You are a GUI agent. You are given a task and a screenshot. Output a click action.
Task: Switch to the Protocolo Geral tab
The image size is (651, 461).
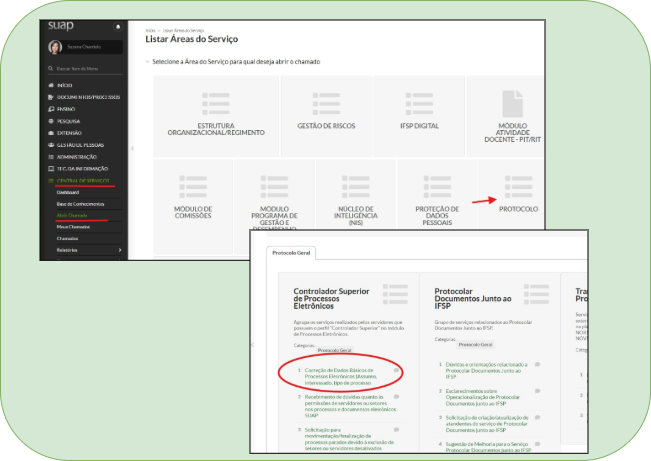click(x=291, y=253)
